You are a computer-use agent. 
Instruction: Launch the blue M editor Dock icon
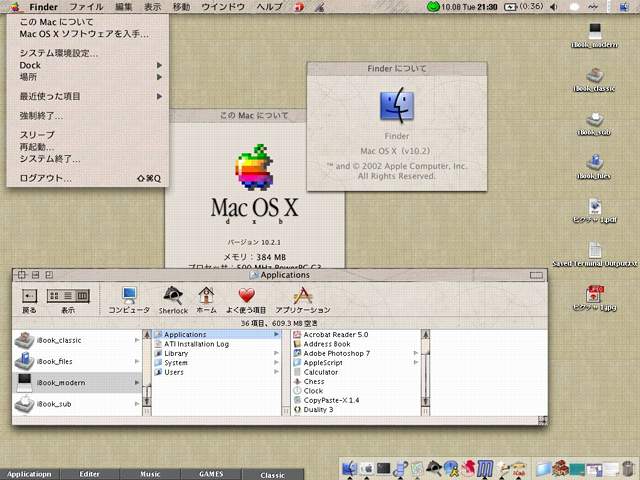click(485, 469)
